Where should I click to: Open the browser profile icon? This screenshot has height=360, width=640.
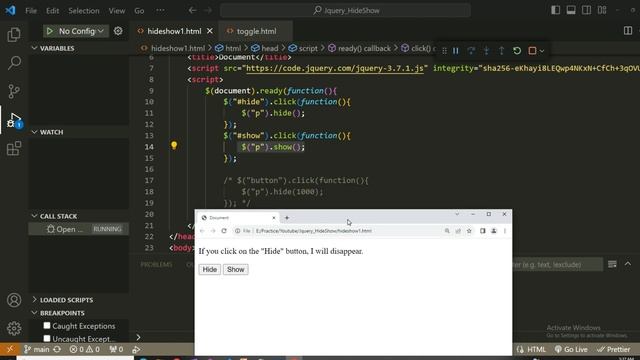[493, 231]
